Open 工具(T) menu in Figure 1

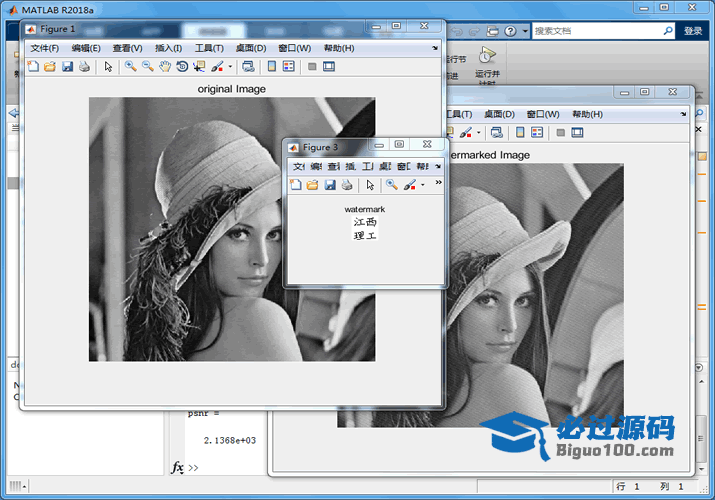pyautogui.click(x=209, y=48)
